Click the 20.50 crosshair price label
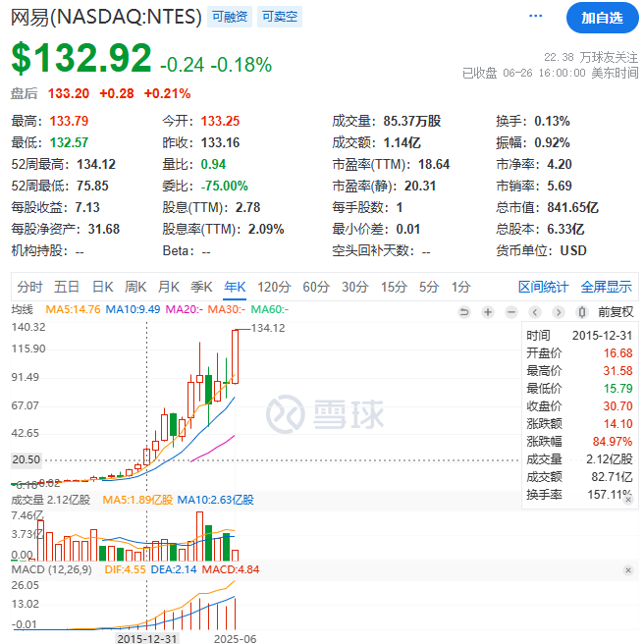The image size is (644, 644). [x=27, y=459]
